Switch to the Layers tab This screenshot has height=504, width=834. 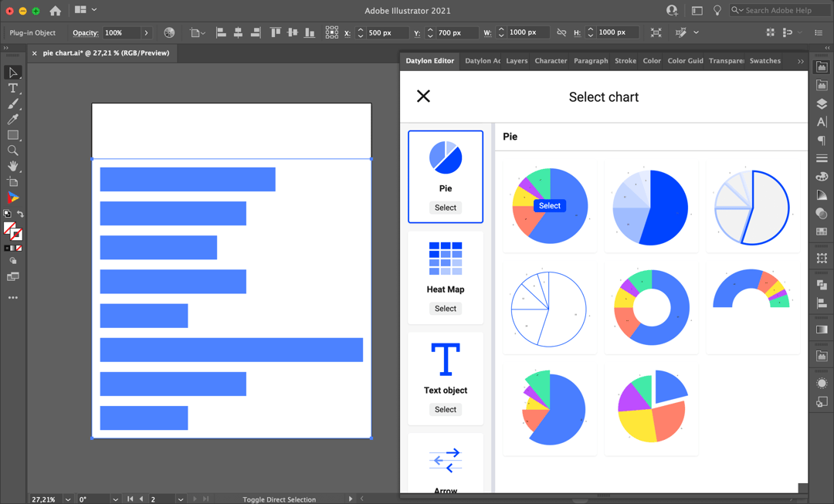tap(517, 60)
